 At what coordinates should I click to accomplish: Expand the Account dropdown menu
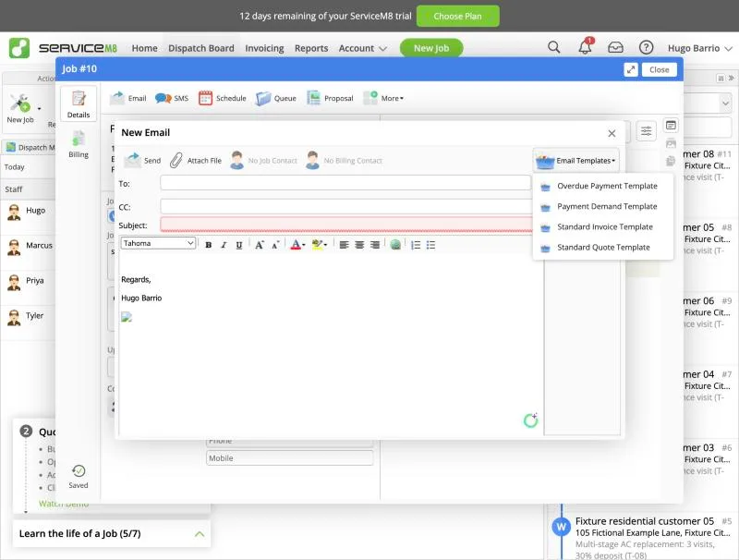point(362,48)
